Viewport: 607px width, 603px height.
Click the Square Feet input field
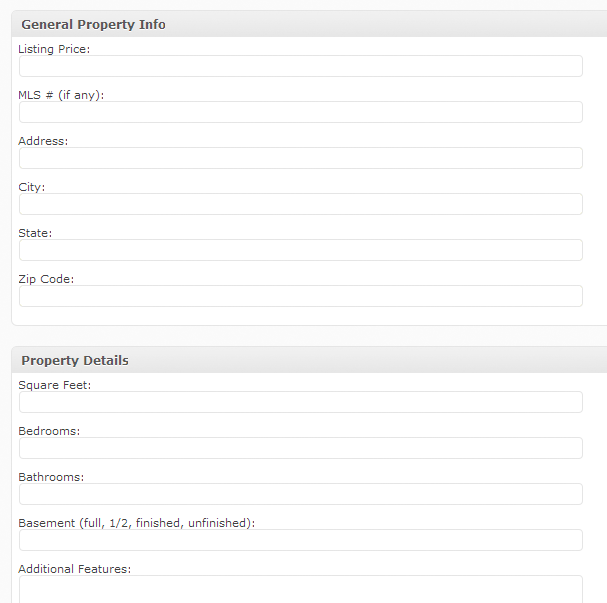tap(301, 403)
